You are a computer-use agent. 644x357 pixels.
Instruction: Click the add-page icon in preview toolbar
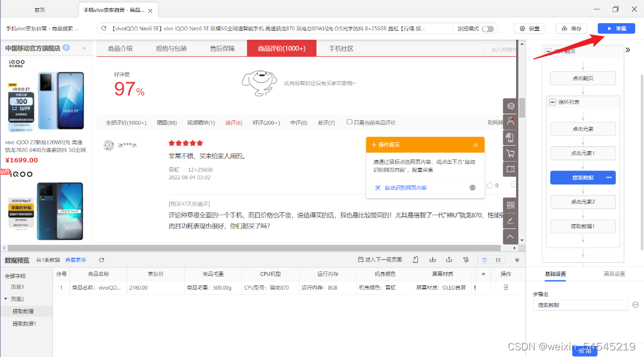click(416, 260)
